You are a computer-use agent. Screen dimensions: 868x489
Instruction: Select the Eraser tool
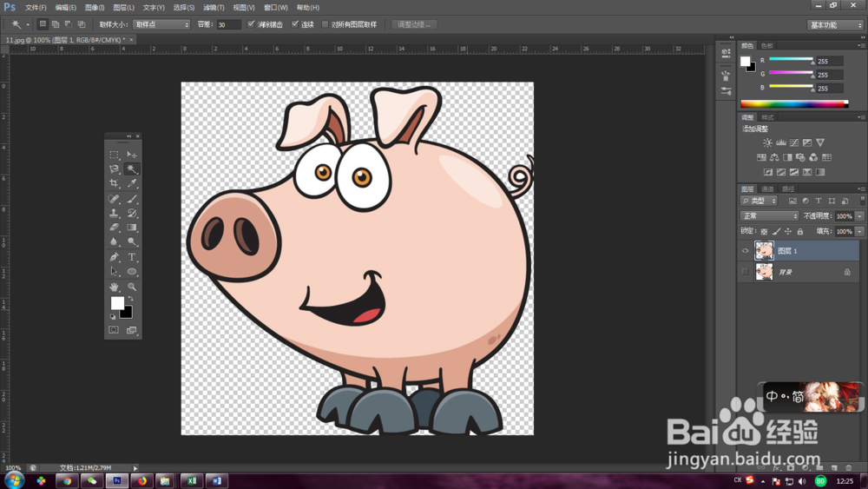114,227
